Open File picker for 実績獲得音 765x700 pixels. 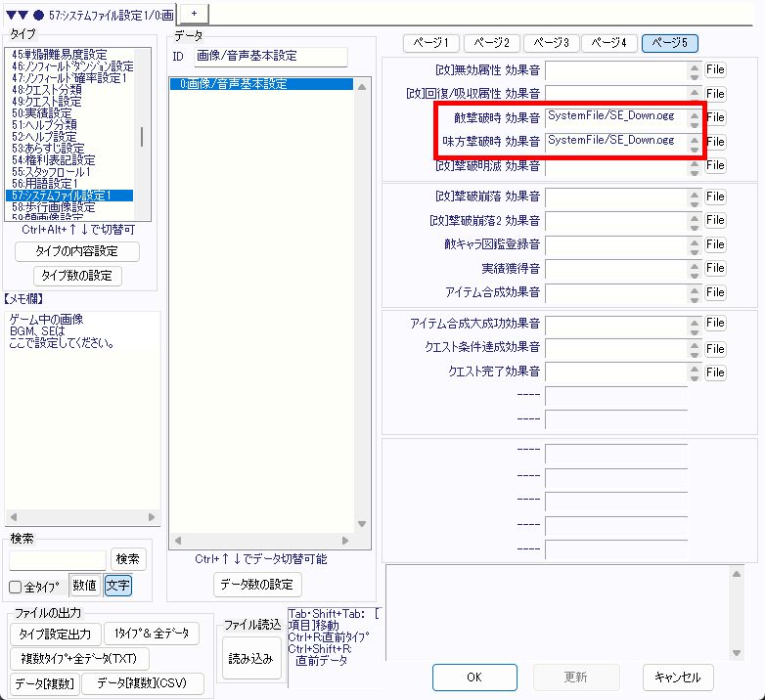tap(715, 268)
